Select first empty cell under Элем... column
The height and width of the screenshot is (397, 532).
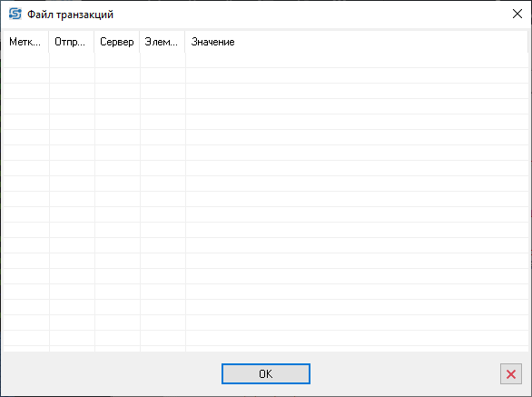163,60
